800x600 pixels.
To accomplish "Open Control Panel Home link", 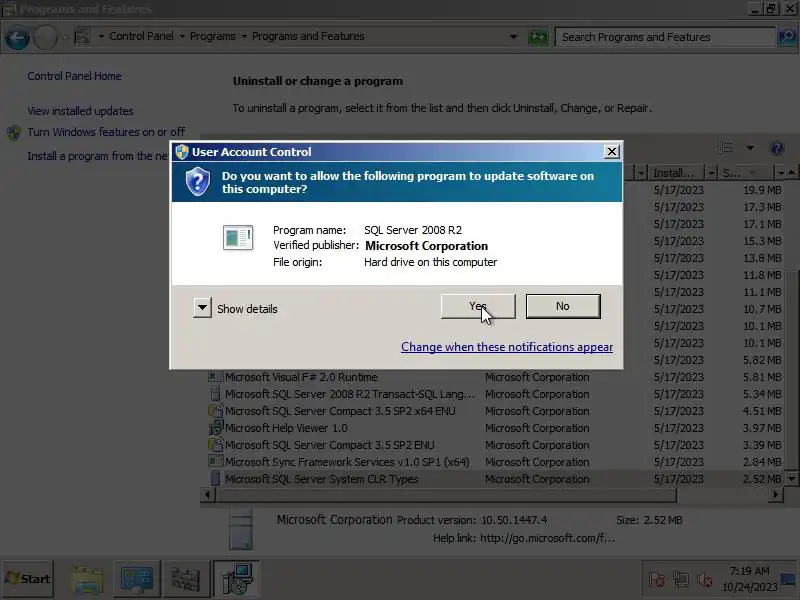I will [74, 76].
